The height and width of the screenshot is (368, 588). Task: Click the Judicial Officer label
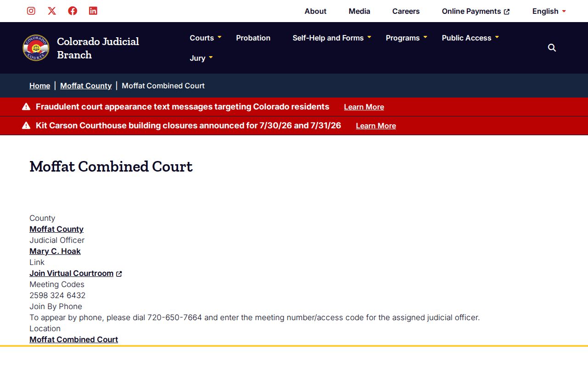(57, 240)
